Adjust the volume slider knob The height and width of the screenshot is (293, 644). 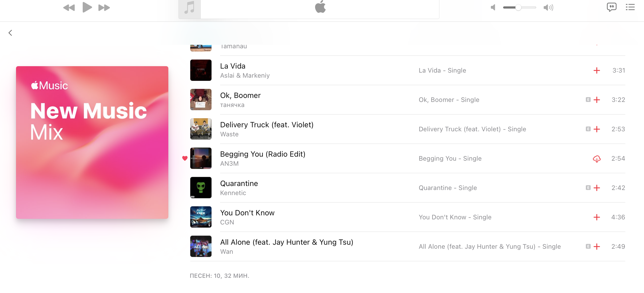[x=518, y=7]
